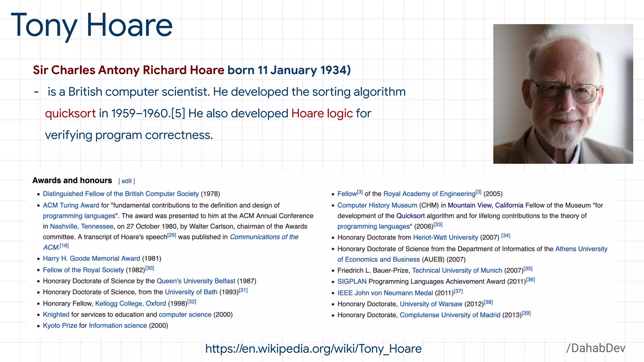The height and width of the screenshot is (362, 644).
Task: Click citation [29] after Hoare's speech
Action: (x=172, y=235)
